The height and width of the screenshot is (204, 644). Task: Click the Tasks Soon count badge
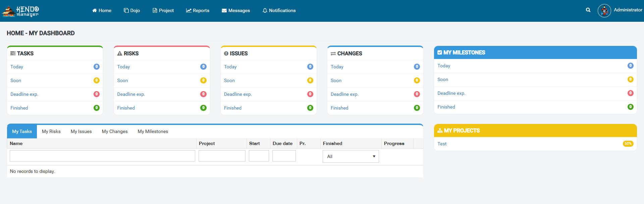(97, 80)
